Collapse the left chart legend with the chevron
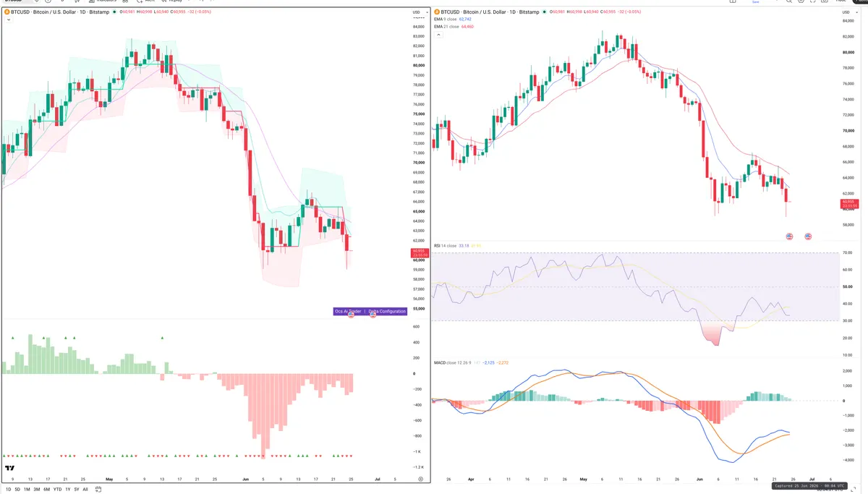The image size is (868, 494). [9, 20]
